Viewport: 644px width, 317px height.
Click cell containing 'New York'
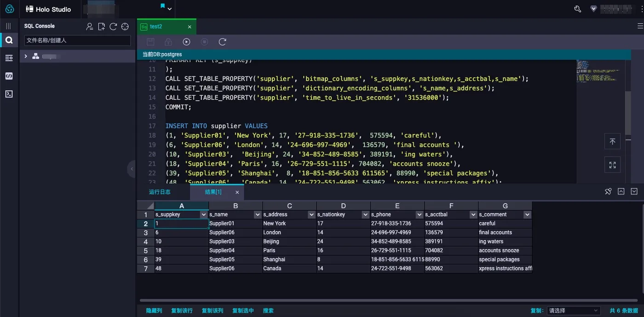pyautogui.click(x=289, y=224)
